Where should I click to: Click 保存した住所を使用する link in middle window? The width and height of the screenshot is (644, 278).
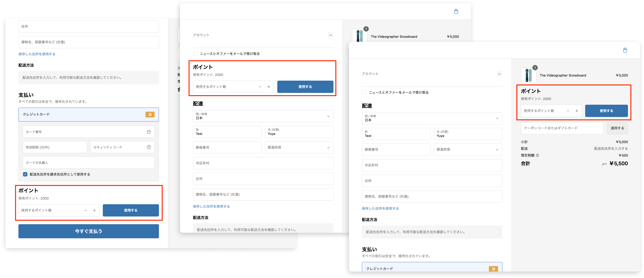[x=211, y=206]
